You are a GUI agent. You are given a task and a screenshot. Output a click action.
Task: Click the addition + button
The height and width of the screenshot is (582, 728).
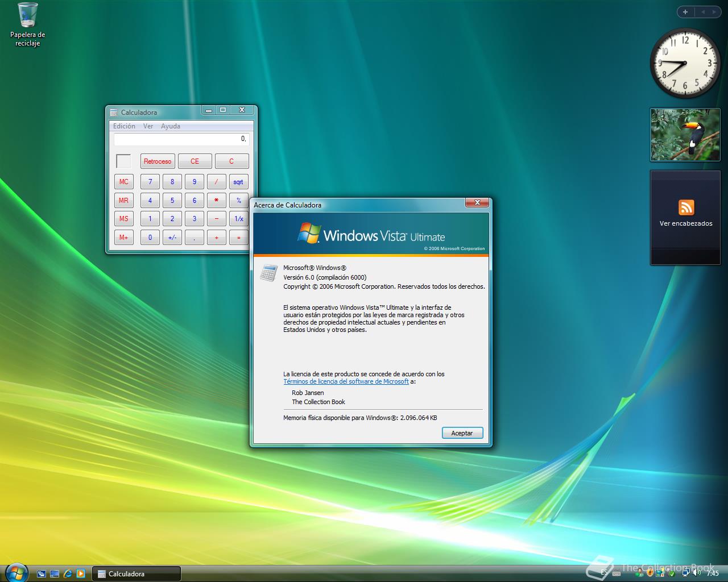(x=217, y=238)
